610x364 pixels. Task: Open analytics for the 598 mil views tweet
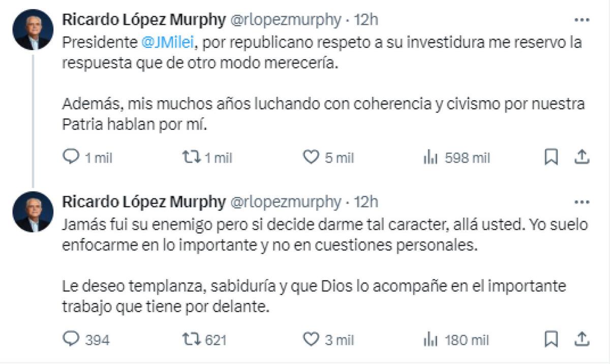(430, 158)
